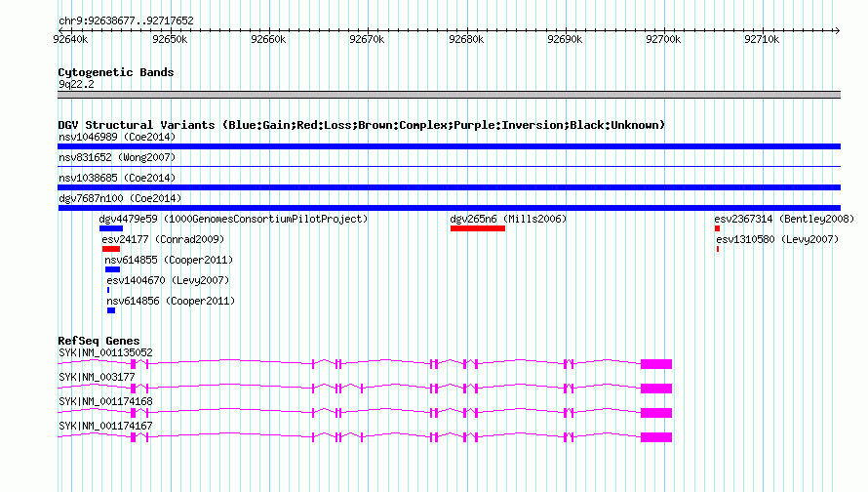Click the last exon block of SYK|NM_003177
The width and height of the screenshot is (868, 492).
pyautogui.click(x=656, y=389)
